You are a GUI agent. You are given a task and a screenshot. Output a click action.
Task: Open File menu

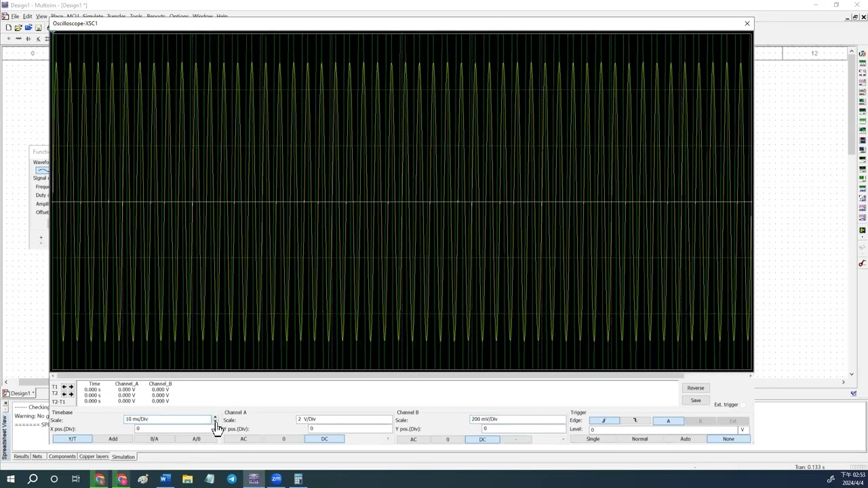(15, 16)
